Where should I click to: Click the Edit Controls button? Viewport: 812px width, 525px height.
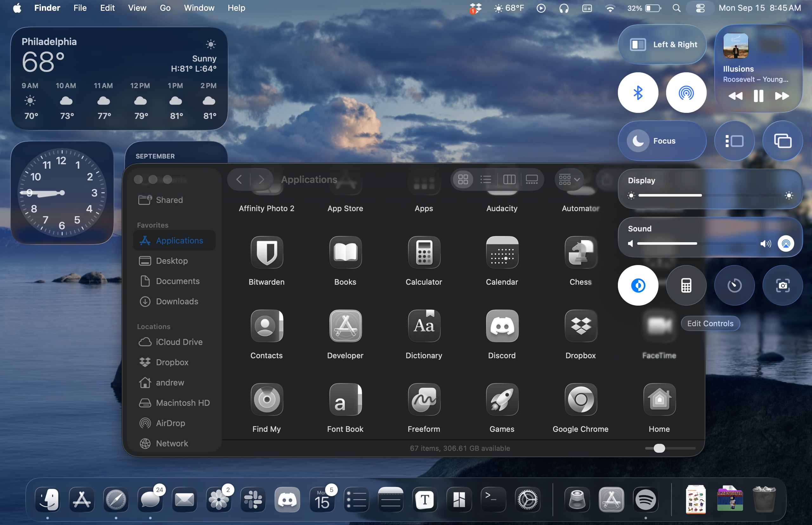(x=710, y=323)
